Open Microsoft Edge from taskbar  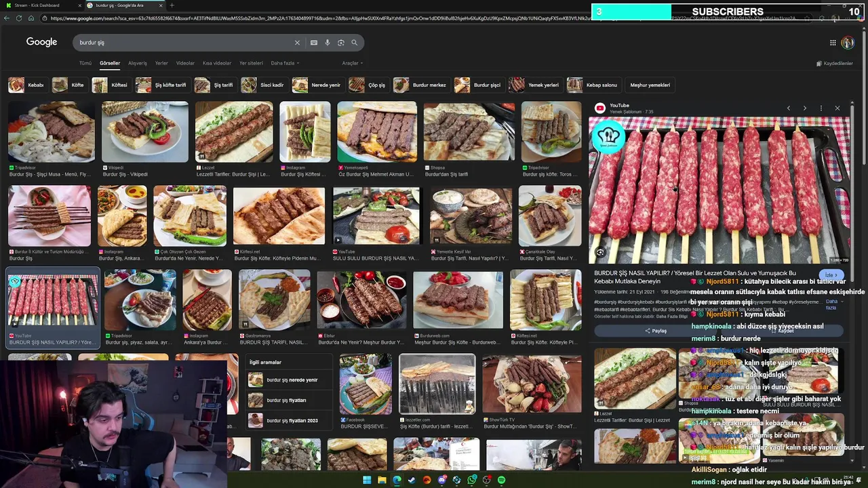pos(397,480)
